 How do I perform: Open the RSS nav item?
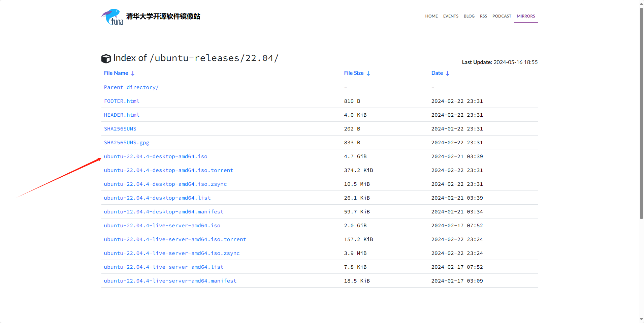pos(483,16)
